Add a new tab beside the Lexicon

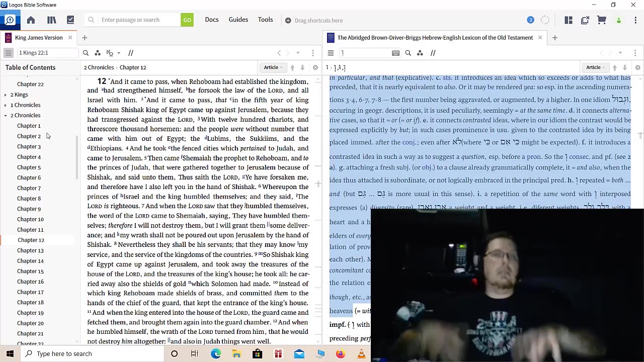[x=555, y=38]
